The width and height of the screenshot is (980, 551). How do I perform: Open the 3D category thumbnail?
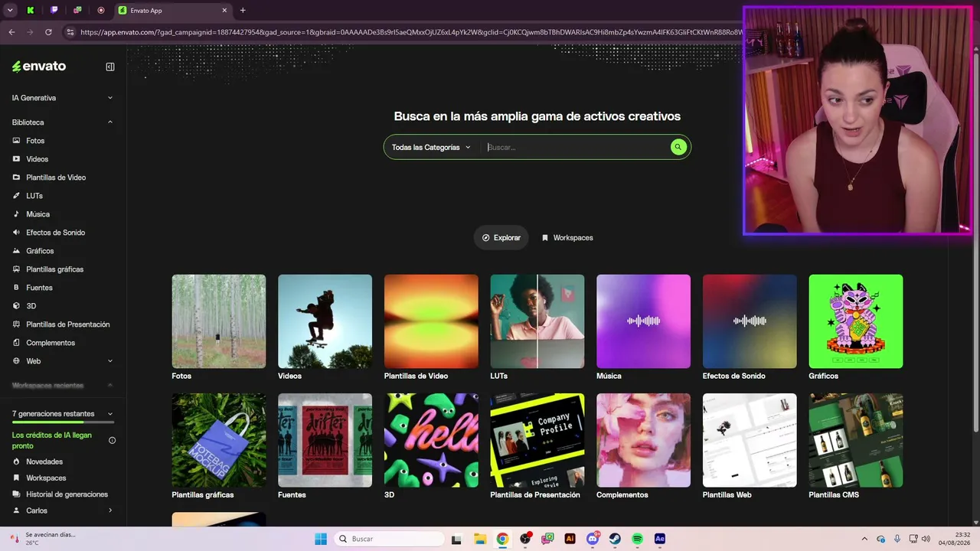(431, 440)
